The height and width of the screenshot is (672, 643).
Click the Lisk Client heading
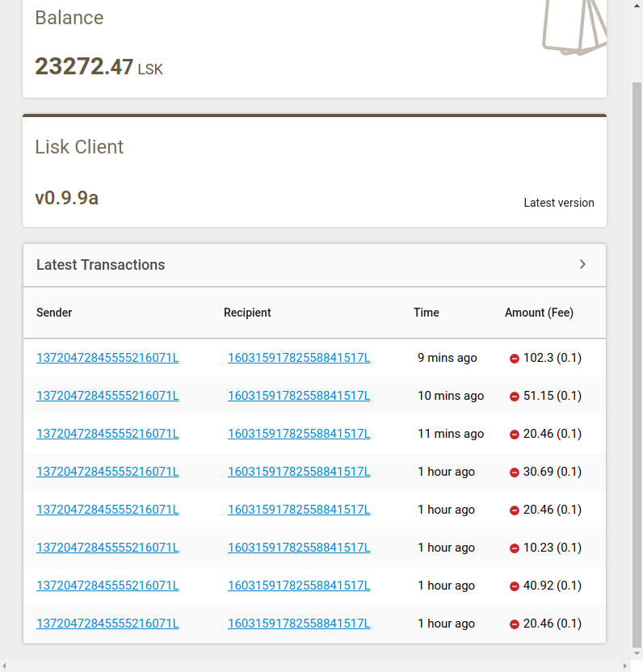[79, 147]
